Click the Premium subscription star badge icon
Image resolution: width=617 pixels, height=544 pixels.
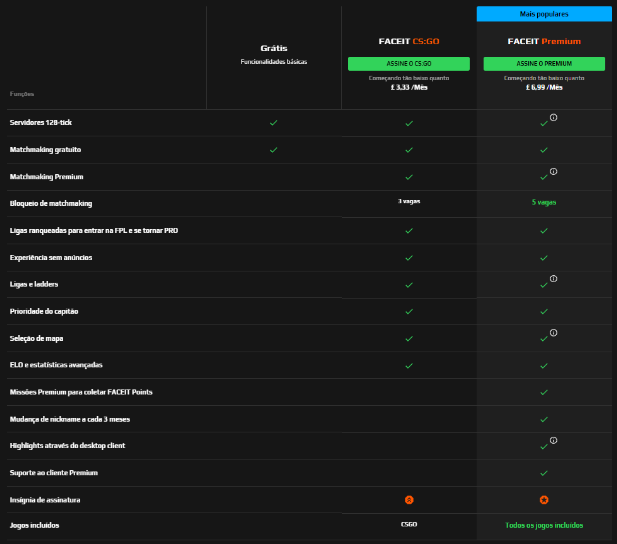pyautogui.click(x=544, y=500)
